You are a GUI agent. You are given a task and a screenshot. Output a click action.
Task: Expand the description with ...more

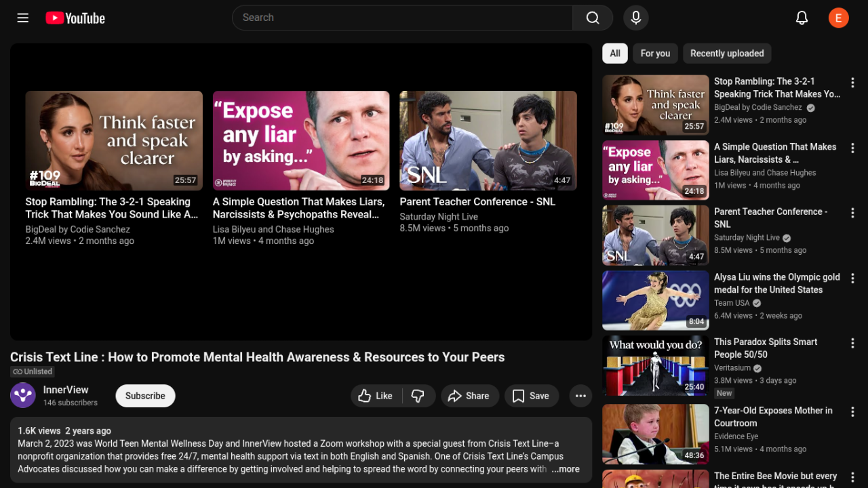pos(566,469)
